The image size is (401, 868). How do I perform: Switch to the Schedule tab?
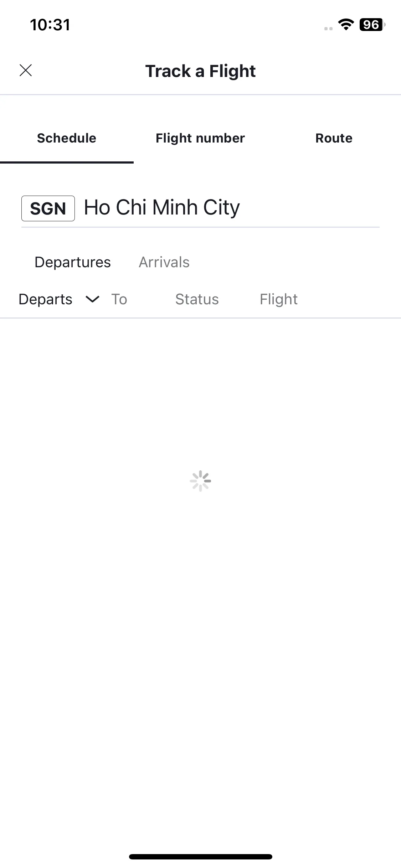click(67, 138)
